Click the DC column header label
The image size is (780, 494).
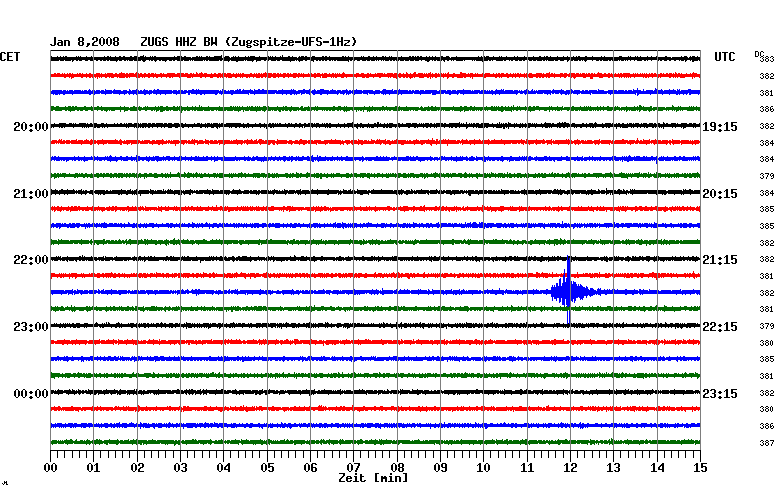point(759,54)
